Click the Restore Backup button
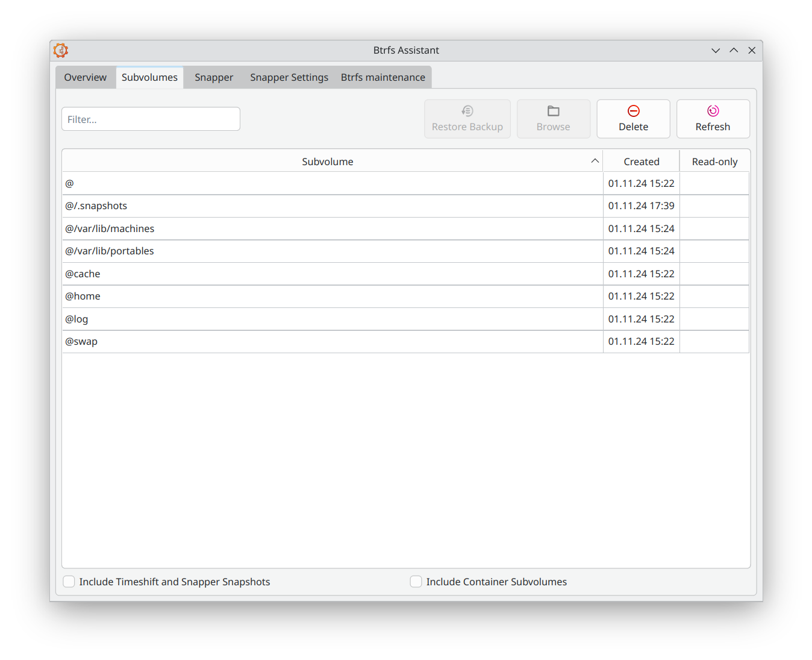The height and width of the screenshot is (660, 812). click(x=467, y=119)
